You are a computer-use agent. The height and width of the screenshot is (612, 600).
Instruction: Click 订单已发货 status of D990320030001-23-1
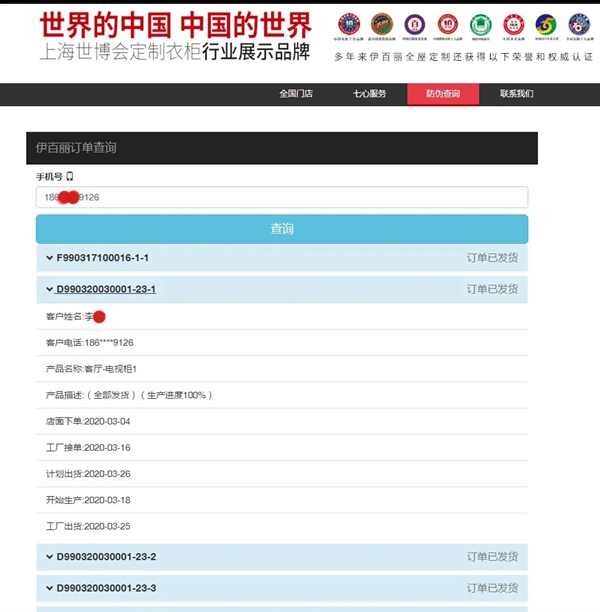(x=492, y=289)
